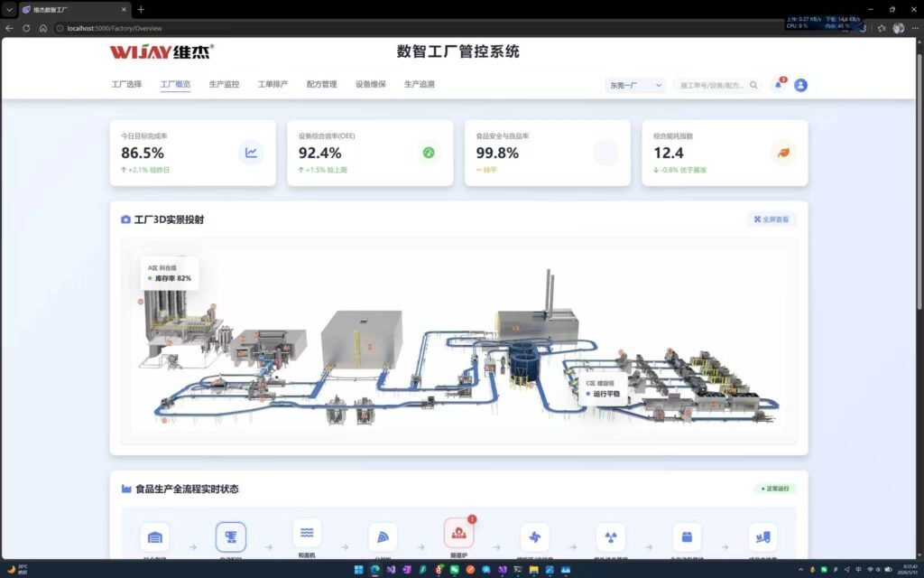Select the fourth fan-shaped divider step icon
The image size is (924, 578).
(x=383, y=537)
